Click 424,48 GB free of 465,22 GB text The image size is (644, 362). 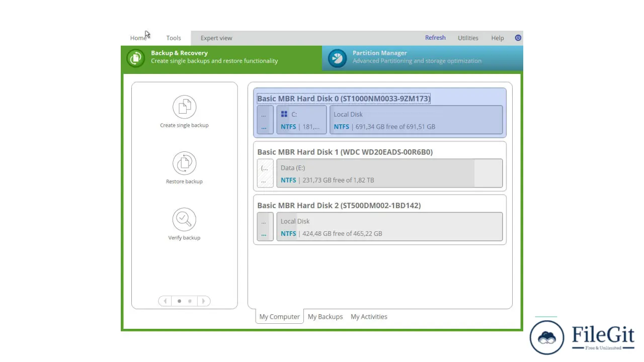[x=342, y=233]
